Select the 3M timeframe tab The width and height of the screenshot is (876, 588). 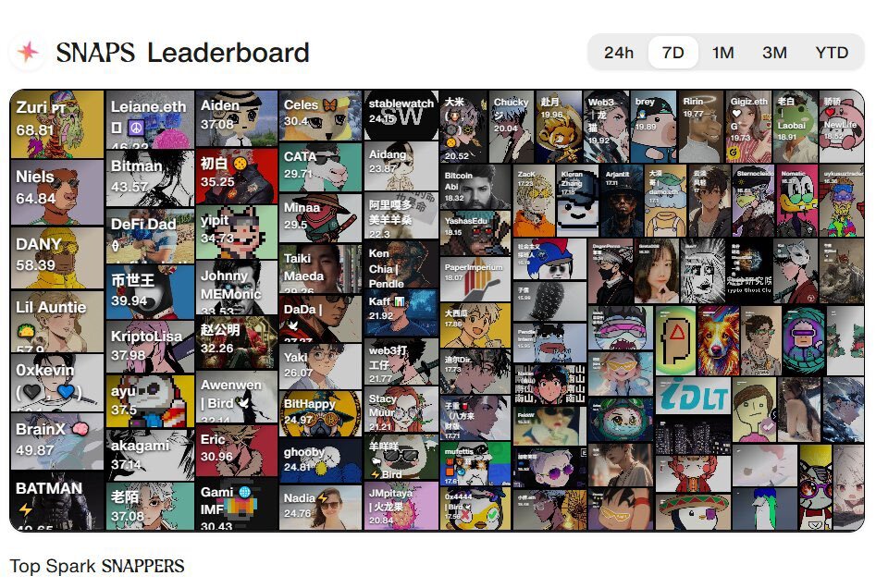tap(774, 53)
